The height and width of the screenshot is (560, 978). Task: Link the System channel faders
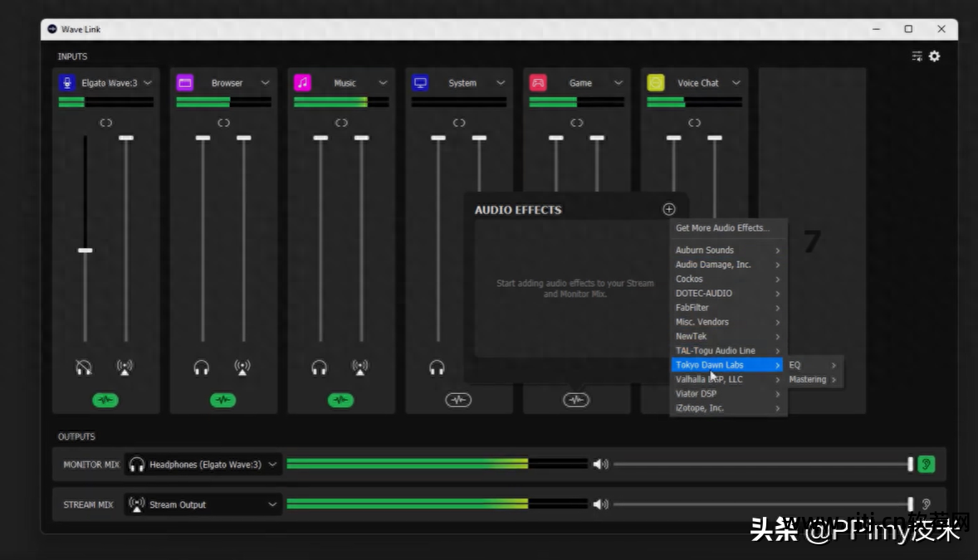(x=459, y=123)
